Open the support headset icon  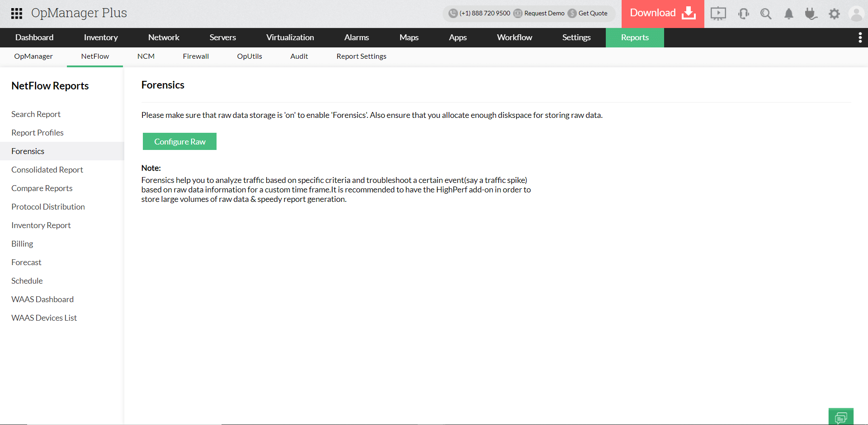point(744,14)
